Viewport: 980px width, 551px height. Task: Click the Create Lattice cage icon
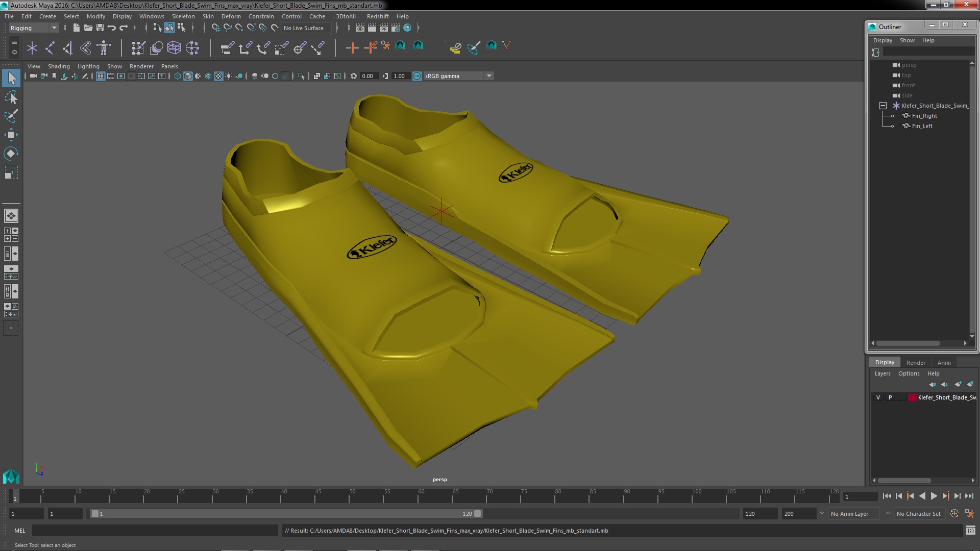(x=174, y=48)
